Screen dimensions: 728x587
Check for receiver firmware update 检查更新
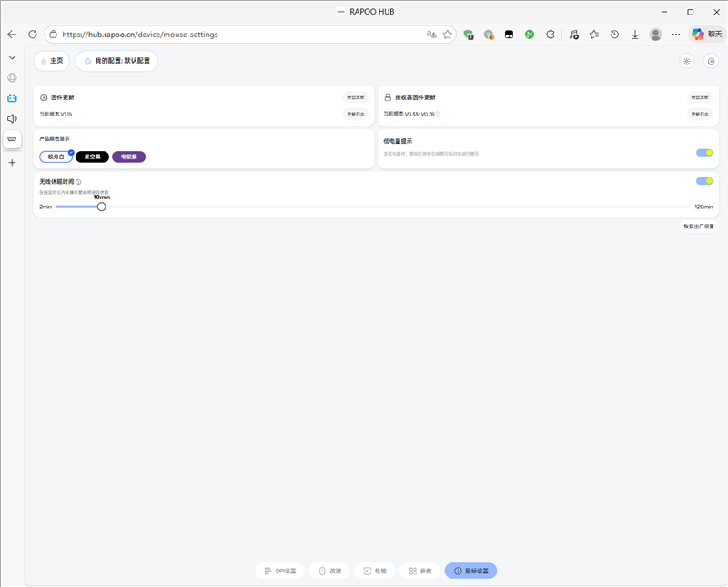pyautogui.click(x=700, y=97)
